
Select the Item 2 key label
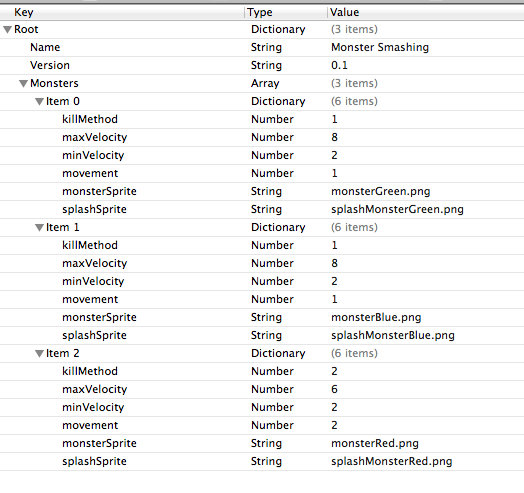point(62,353)
